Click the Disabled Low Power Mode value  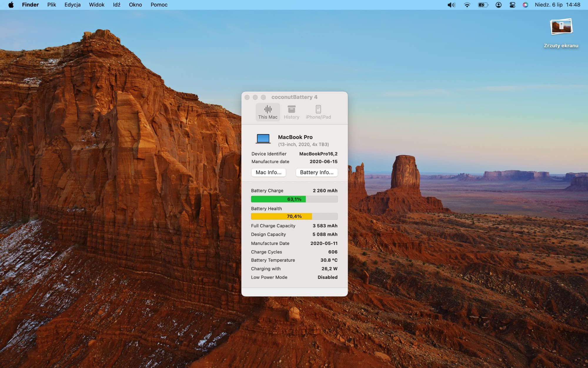328,277
